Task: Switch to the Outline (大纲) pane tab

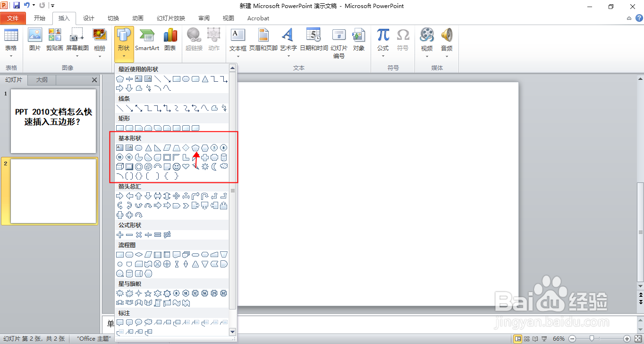Action: (x=42, y=80)
